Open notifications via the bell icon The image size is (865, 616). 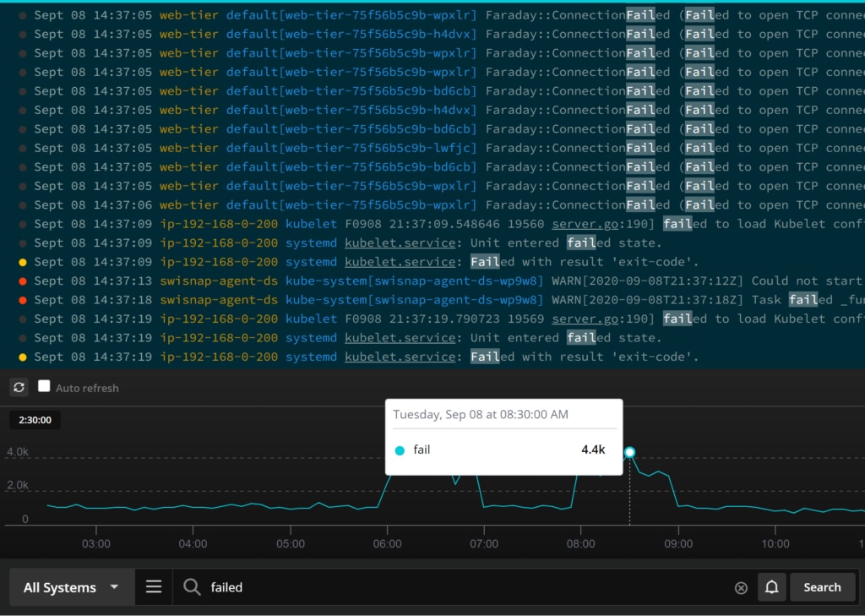point(771,586)
